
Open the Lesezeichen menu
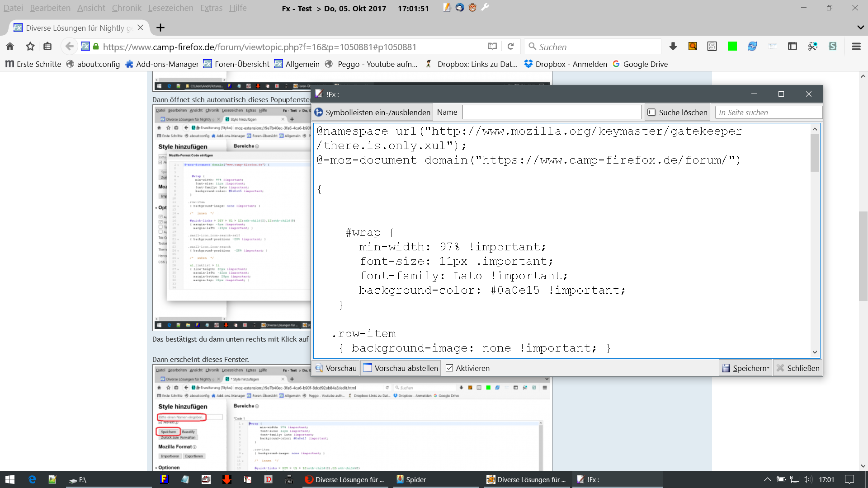coord(170,8)
